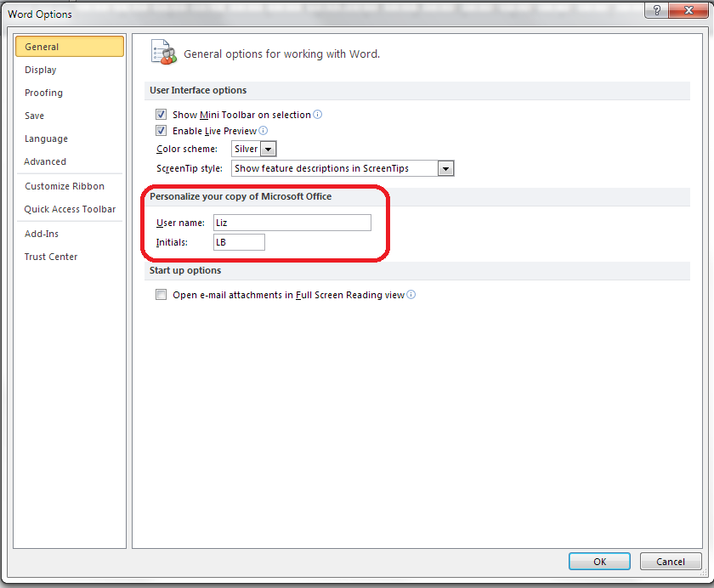Click the info icon next to Enable Live Preview
Viewport: 714px width, 588px height.
pos(263,131)
